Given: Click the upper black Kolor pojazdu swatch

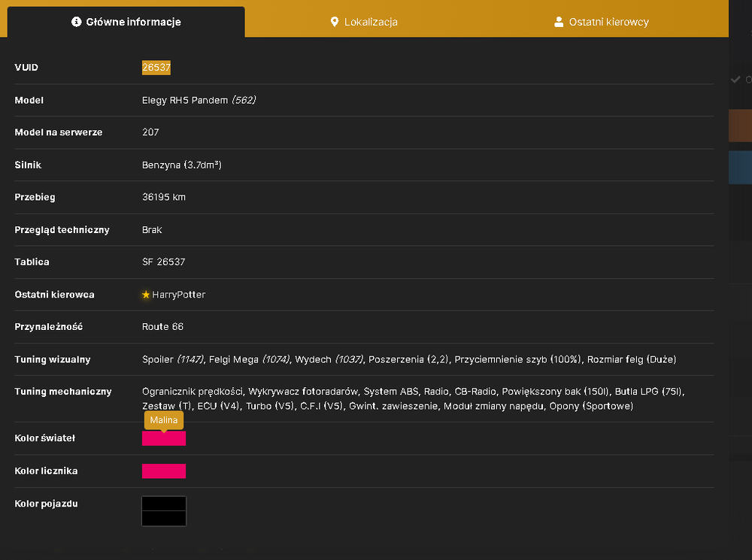Looking at the screenshot, I should pos(163,504).
